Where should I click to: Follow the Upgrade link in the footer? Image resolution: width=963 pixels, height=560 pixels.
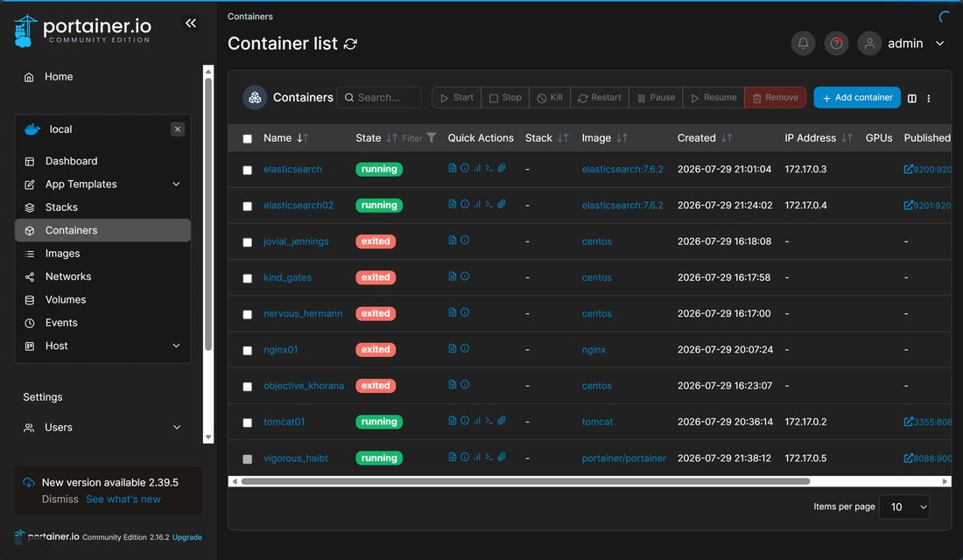coord(186,537)
